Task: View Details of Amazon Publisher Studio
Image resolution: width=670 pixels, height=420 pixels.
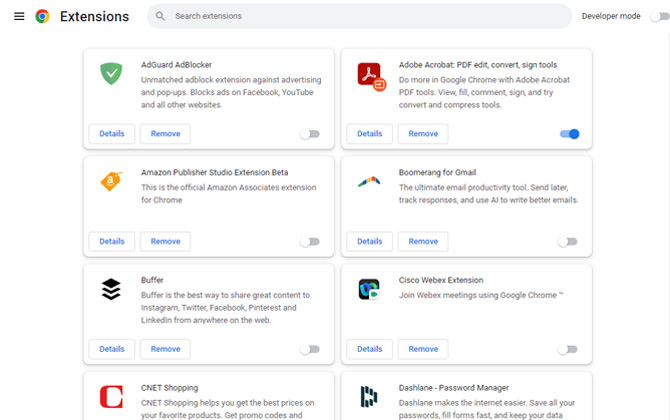Action: pos(112,241)
